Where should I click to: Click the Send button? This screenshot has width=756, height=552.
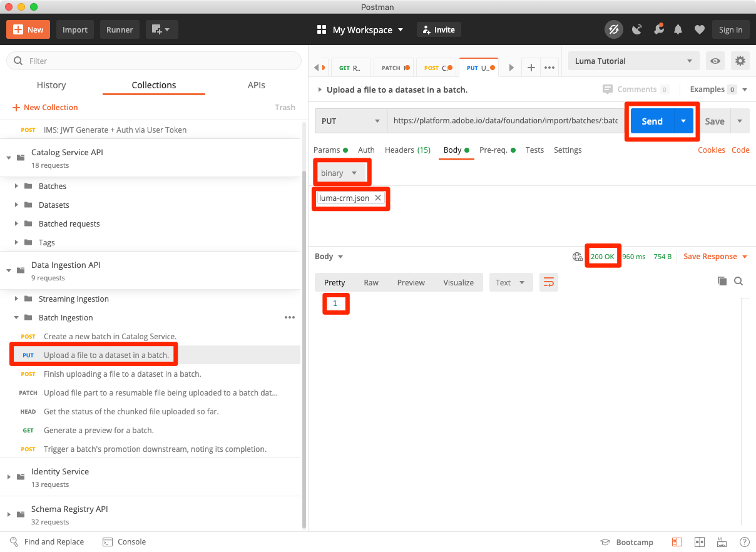click(x=651, y=121)
